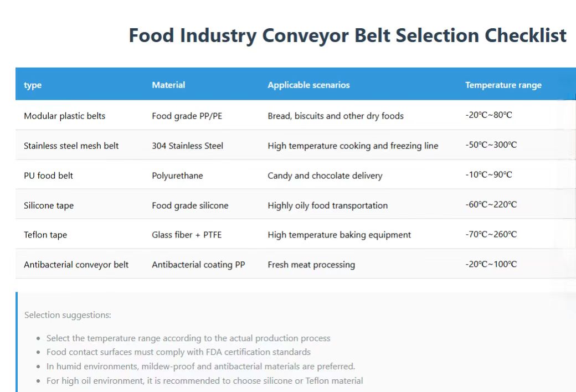The height and width of the screenshot is (392, 576).
Task: Select the "Silicone tape" row label
Action: tap(49, 205)
